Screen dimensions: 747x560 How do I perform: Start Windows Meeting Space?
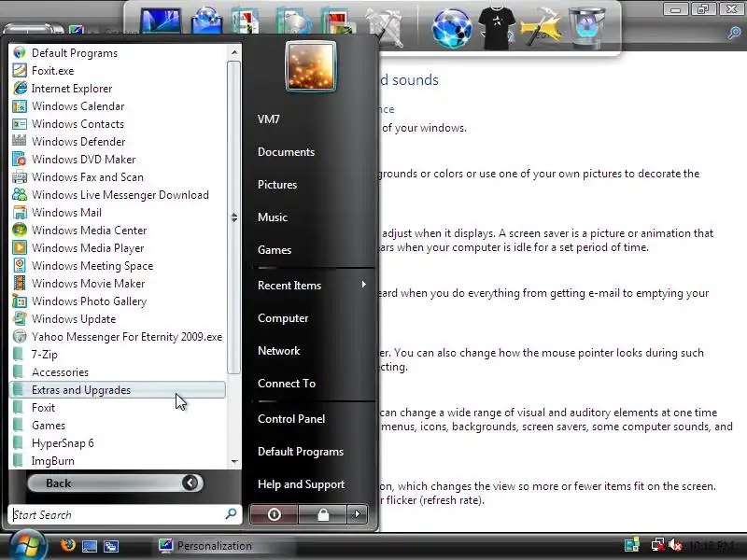[x=118, y=266]
